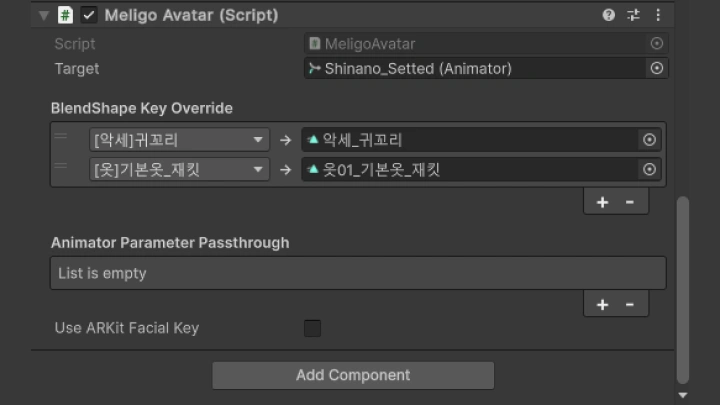Click object picker for Script field
The height and width of the screenshot is (405, 720).
(x=657, y=44)
